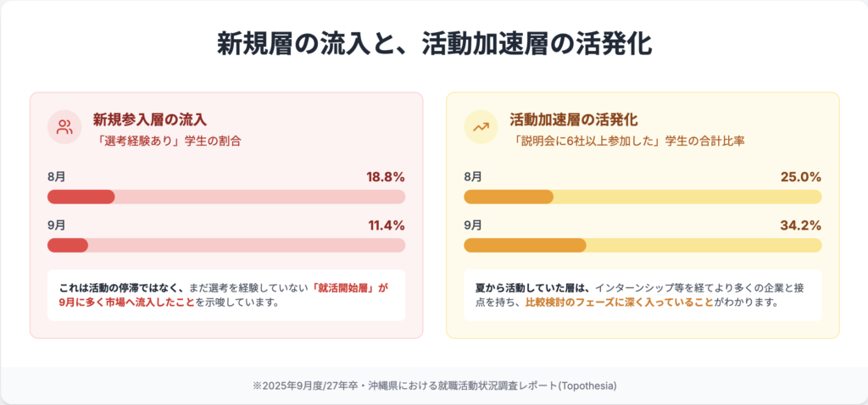Click the 18.8% value label

click(x=385, y=177)
